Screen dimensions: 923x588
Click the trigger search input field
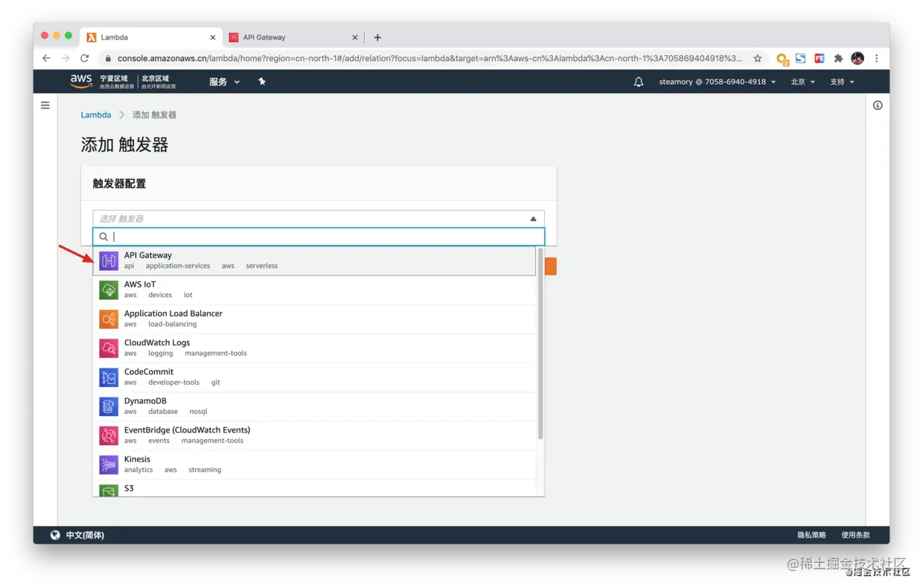pos(319,237)
